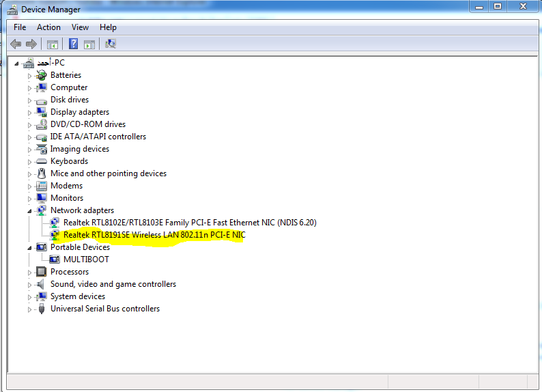Open the Help menu
This screenshot has height=392, width=542.
click(x=108, y=27)
